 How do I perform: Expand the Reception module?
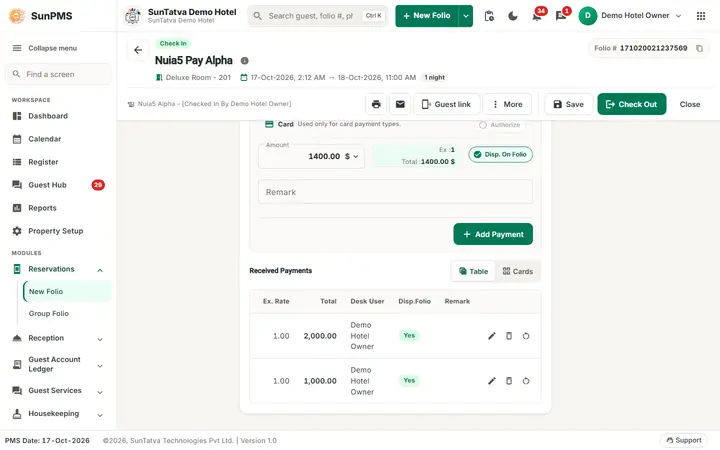pyautogui.click(x=100, y=339)
